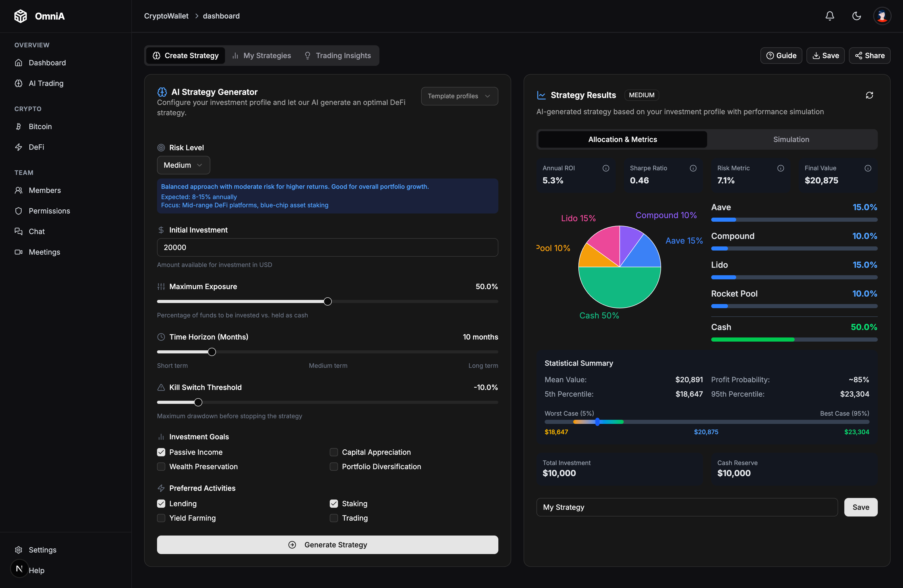
Task: Click the AI Strategy Generator brain icon
Action: click(x=162, y=92)
